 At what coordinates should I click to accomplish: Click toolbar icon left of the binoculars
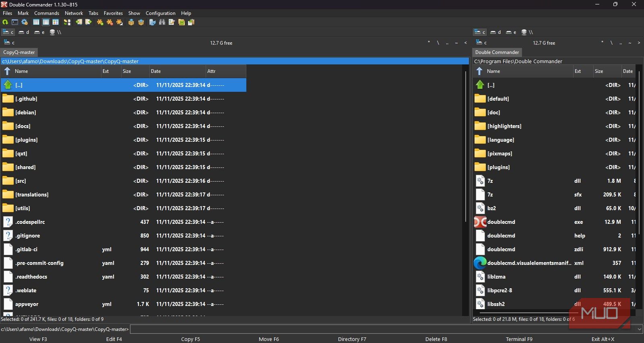153,22
